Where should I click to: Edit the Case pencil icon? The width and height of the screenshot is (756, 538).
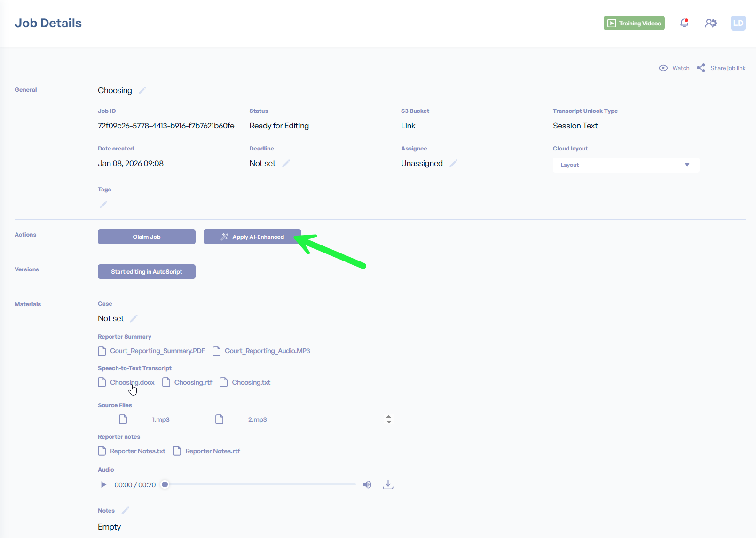134,318
